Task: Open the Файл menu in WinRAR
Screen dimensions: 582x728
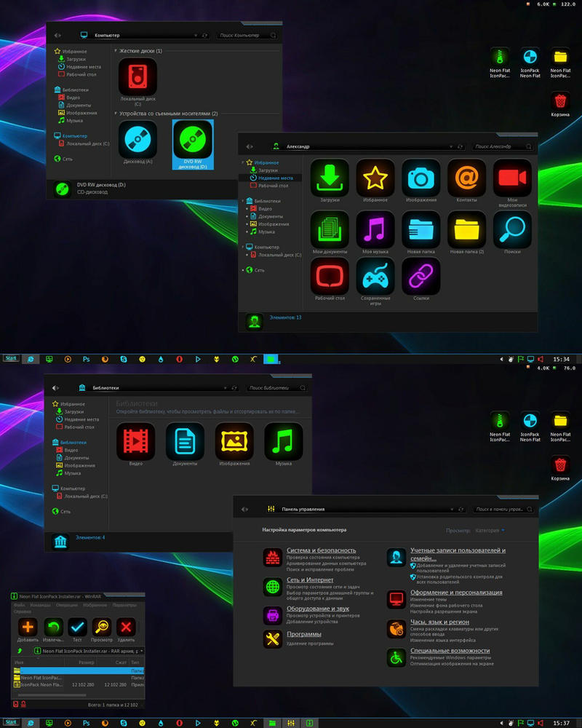Action: pos(19,605)
